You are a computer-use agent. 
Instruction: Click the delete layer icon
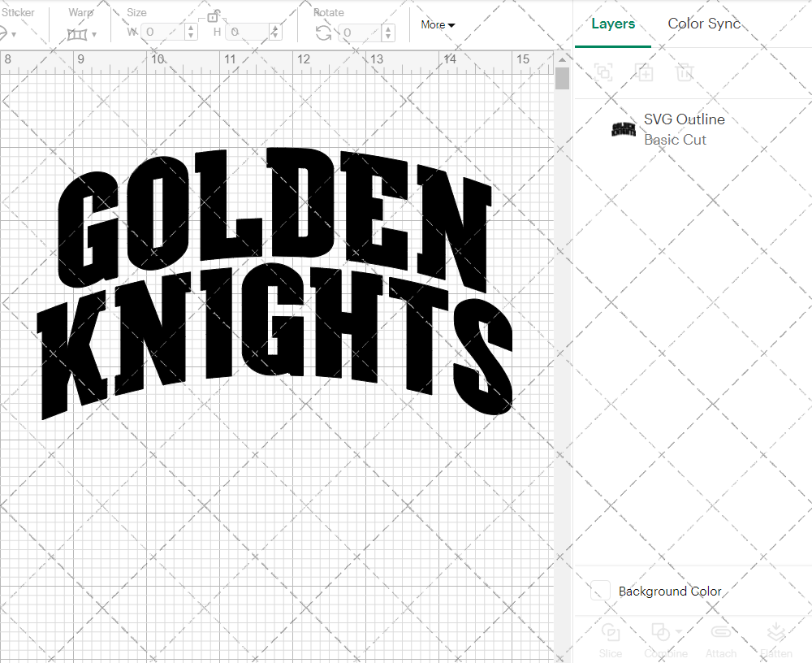tap(685, 72)
